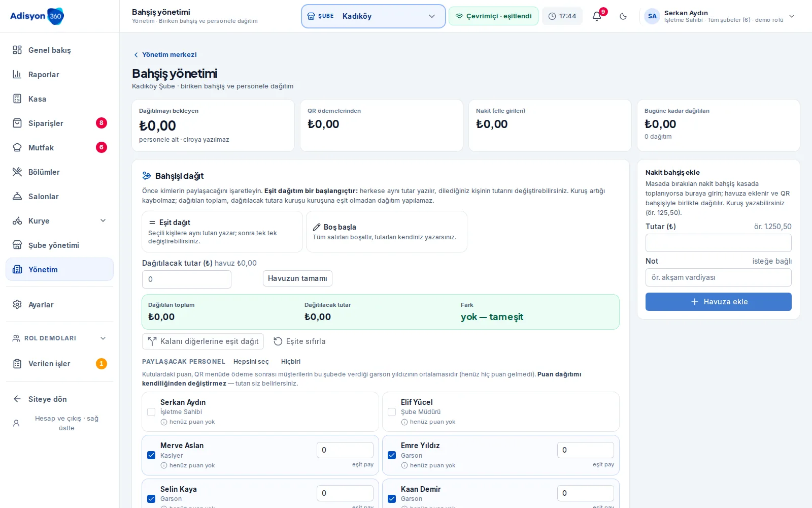Open Salonlar icon in sidebar

point(17,196)
